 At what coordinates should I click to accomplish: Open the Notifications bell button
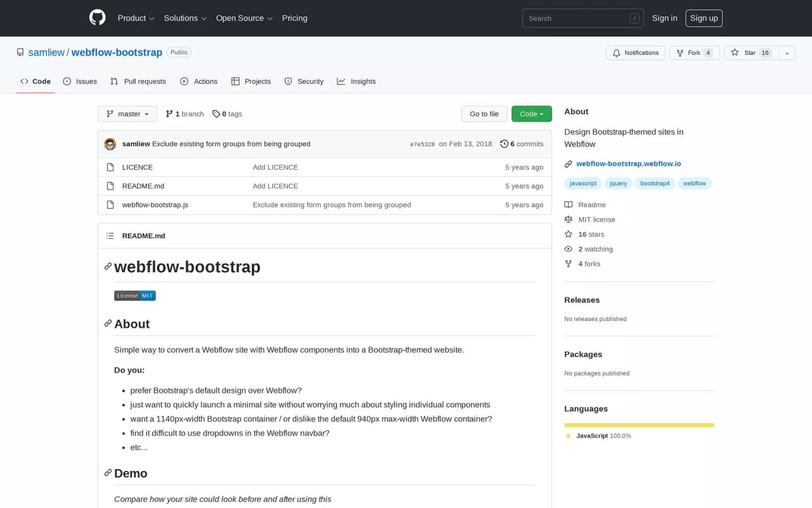635,53
